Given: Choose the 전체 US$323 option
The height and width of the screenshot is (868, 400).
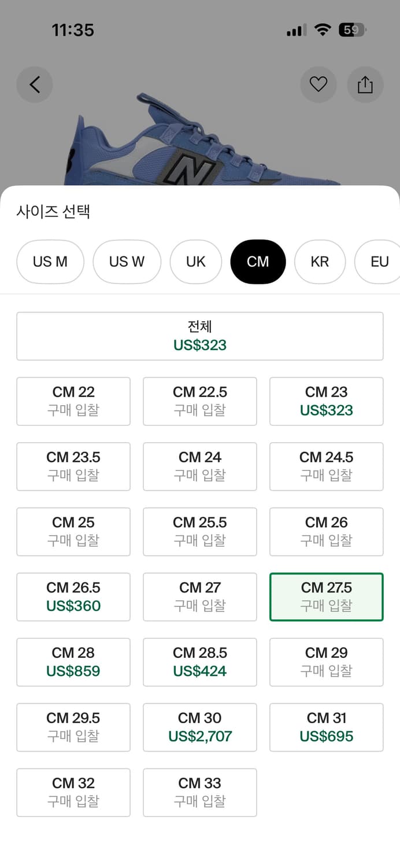Looking at the screenshot, I should click(x=200, y=336).
